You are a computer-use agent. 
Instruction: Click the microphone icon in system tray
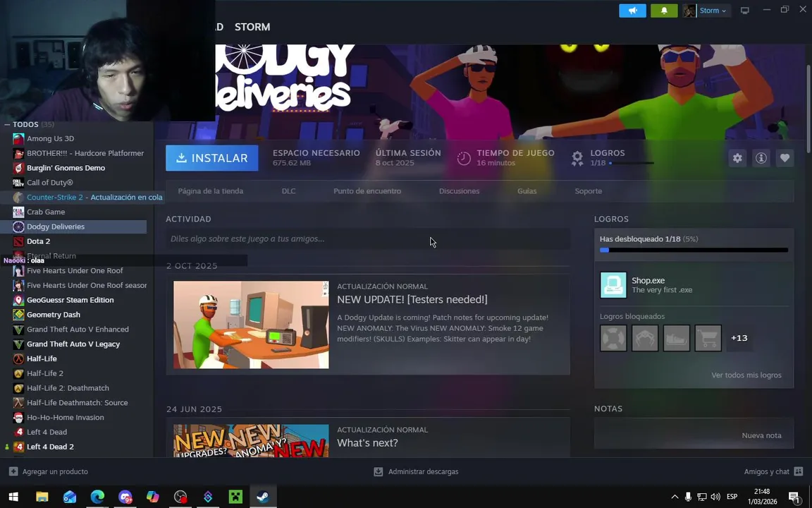pos(688,497)
